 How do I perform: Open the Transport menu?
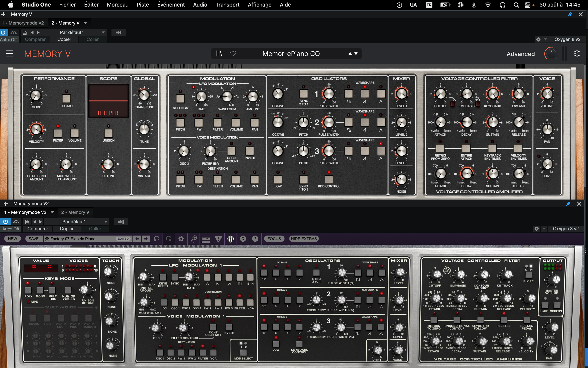[227, 5]
